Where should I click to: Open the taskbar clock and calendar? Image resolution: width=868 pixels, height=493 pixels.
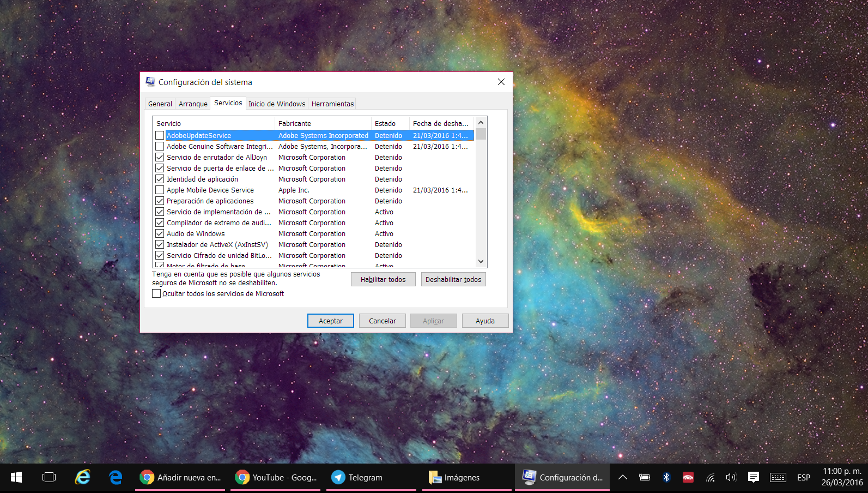pyautogui.click(x=842, y=477)
